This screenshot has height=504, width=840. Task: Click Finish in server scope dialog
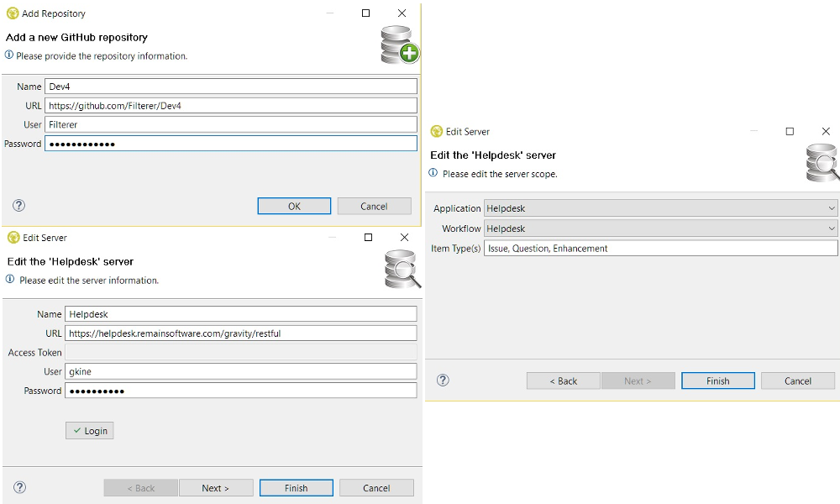pos(718,381)
